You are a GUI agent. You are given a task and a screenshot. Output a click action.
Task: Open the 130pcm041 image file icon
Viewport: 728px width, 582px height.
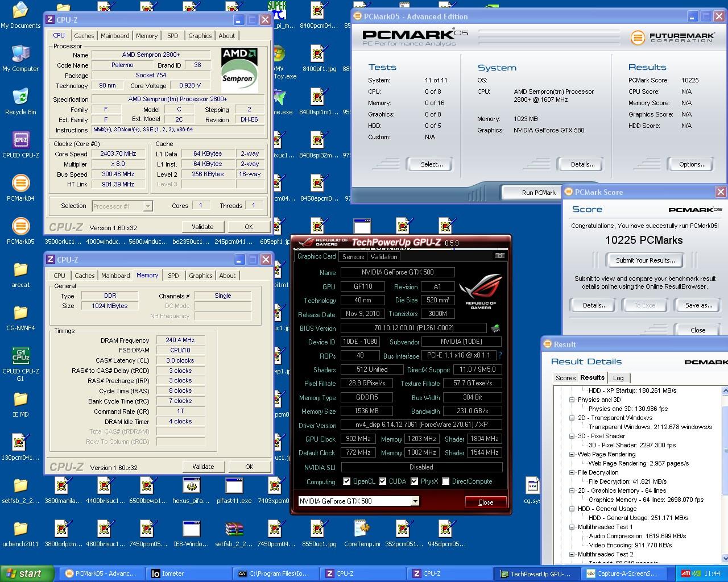pos(20,446)
